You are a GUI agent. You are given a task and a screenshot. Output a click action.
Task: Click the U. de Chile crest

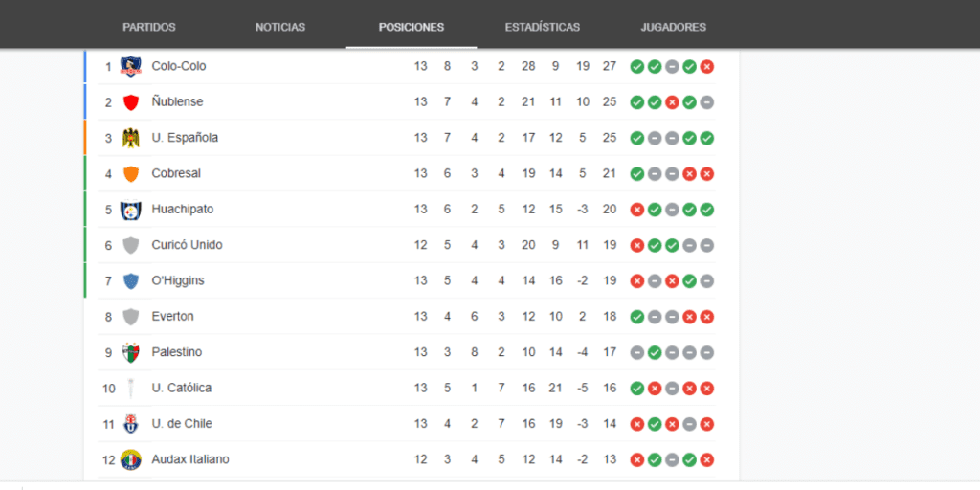point(130,424)
